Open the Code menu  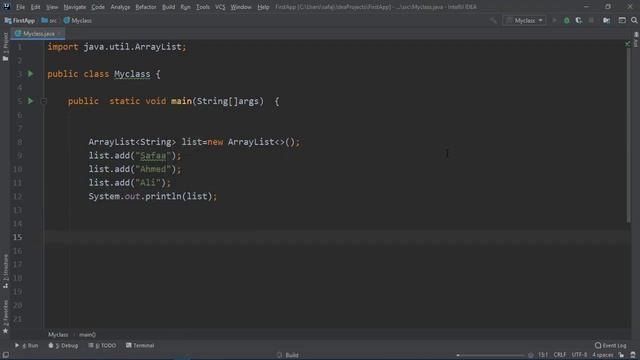[x=98, y=7]
